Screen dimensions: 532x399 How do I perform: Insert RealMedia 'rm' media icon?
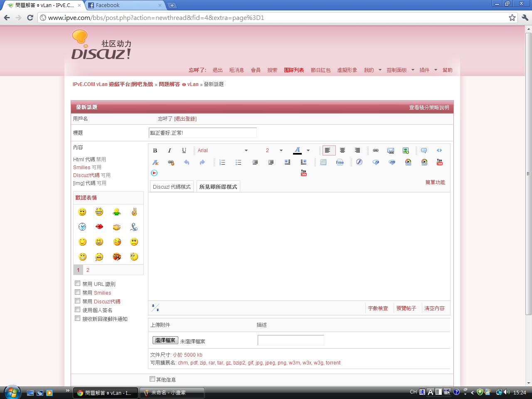[392, 162]
